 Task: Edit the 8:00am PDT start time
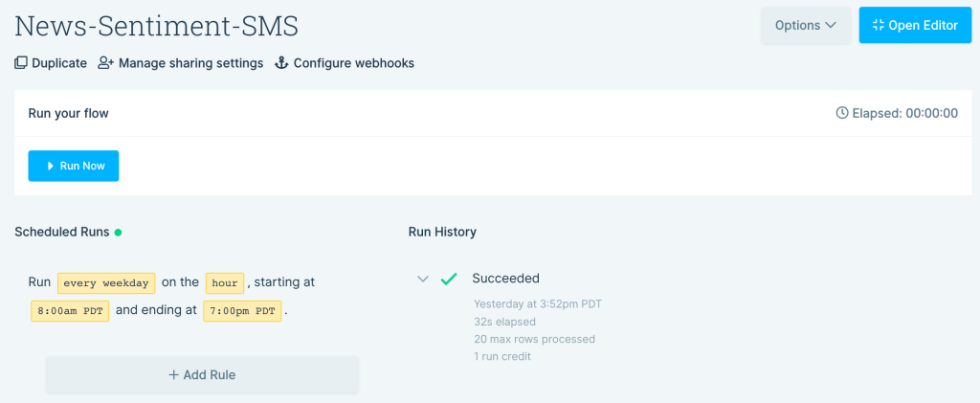(70, 311)
